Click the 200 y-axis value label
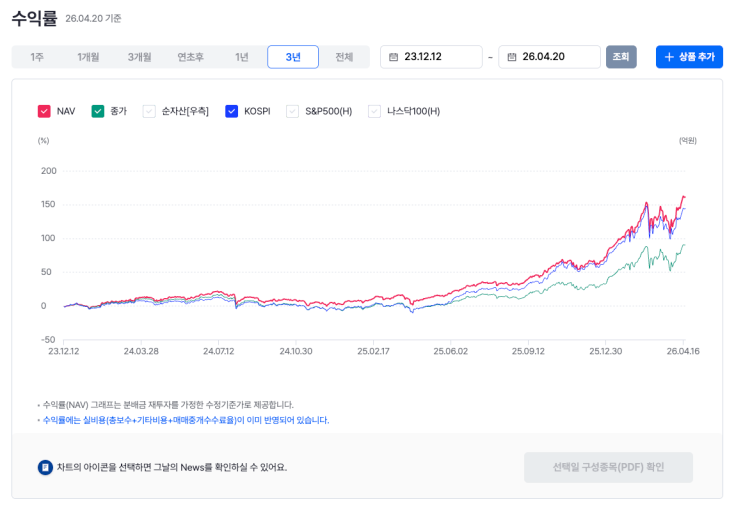743x511 pixels. pos(49,171)
